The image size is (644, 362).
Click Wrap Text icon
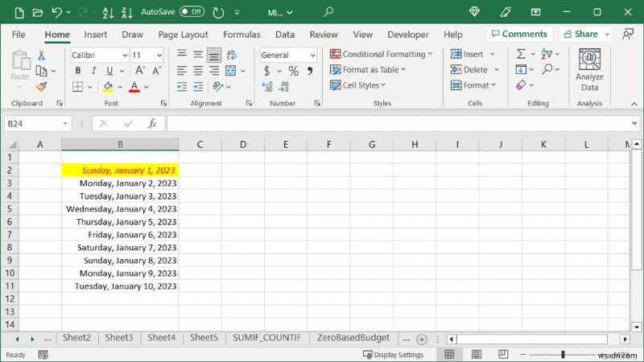231,55
